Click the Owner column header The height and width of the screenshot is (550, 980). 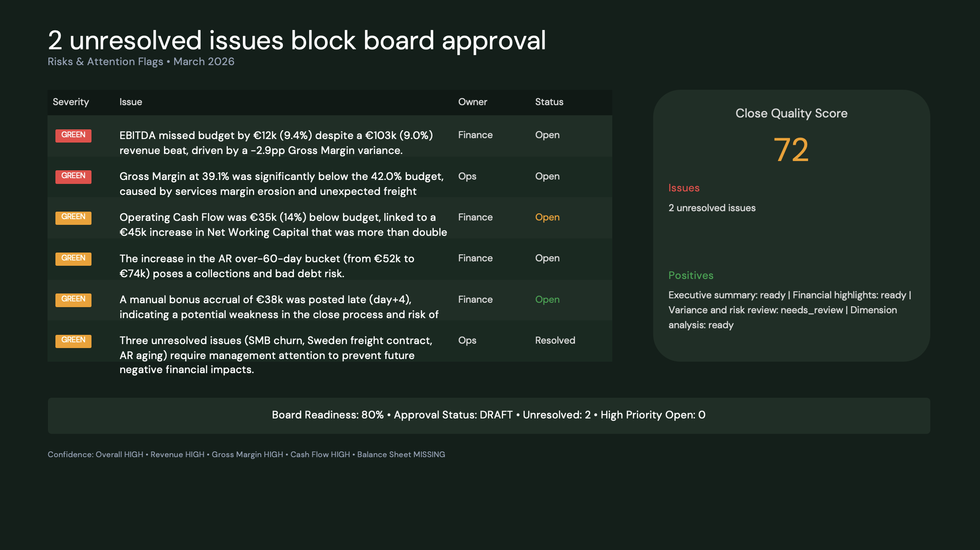(472, 102)
